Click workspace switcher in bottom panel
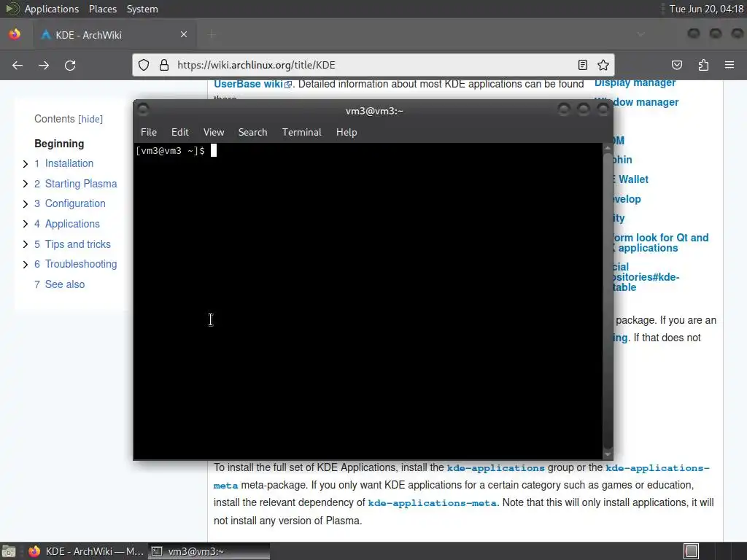Screen dimensions: 747x560 coord(692,551)
